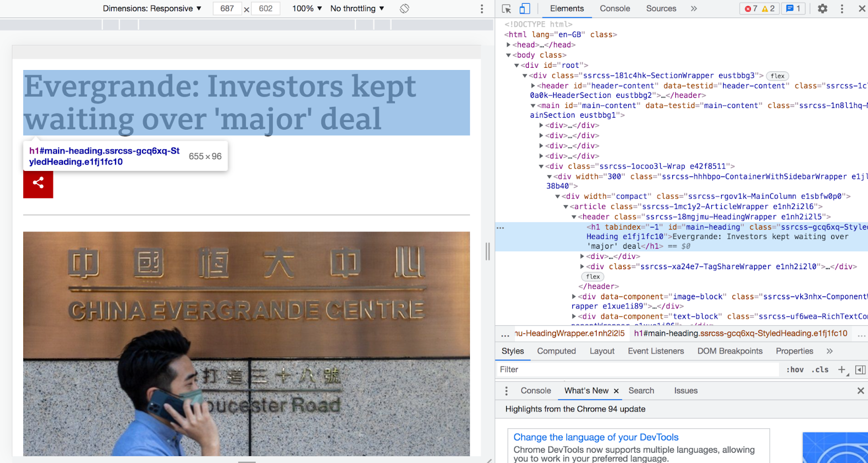Click the Styles Filter input field

(x=638, y=370)
